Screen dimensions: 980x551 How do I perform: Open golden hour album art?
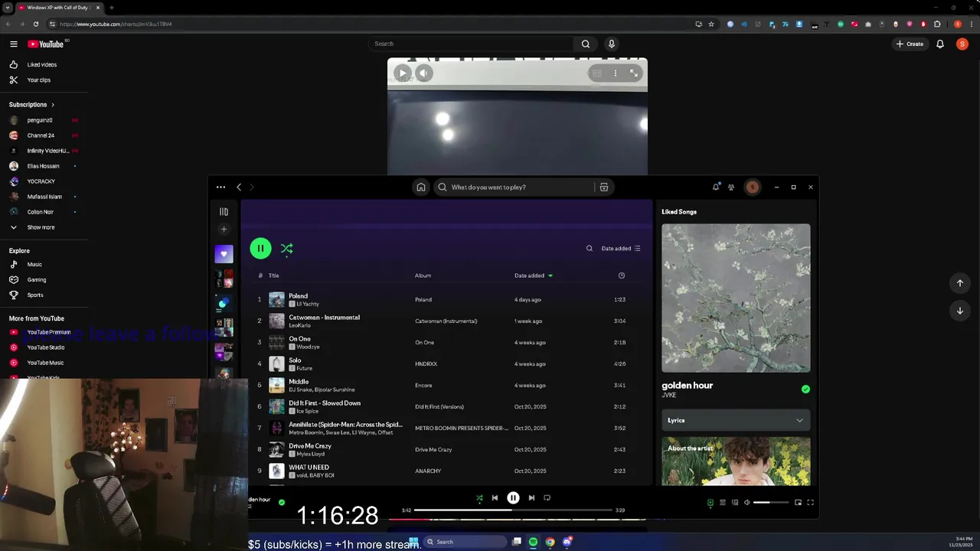pos(736,298)
